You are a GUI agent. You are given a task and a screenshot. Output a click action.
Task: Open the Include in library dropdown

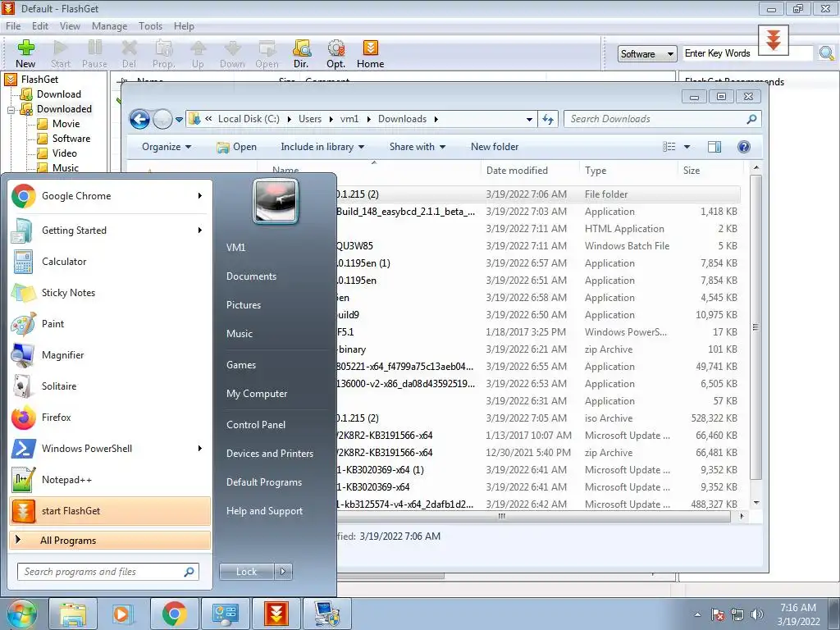coord(322,147)
